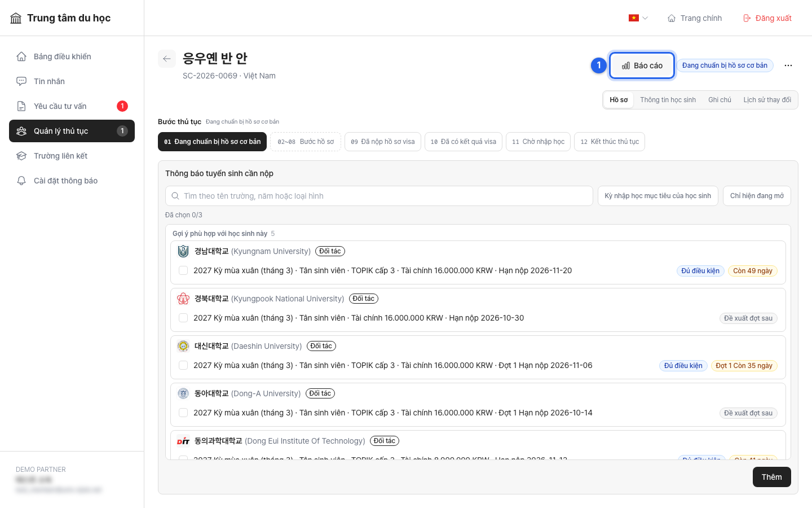Switch to Thông tin học sinh tab
The width and height of the screenshot is (812, 508).
pos(668,100)
